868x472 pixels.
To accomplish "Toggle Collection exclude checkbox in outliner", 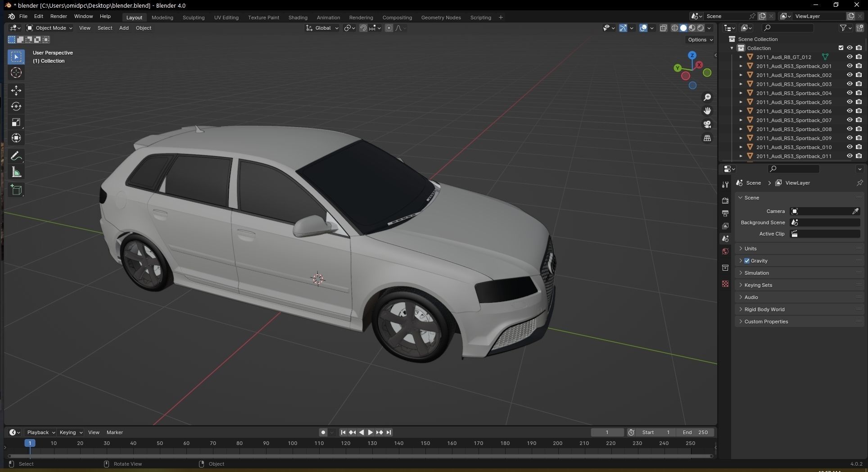I will [x=841, y=48].
